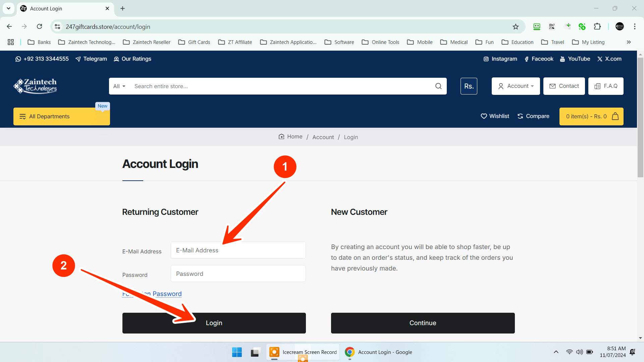Open the Gift Cards bookmark folder
The height and width of the screenshot is (362, 644).
pyautogui.click(x=194, y=42)
